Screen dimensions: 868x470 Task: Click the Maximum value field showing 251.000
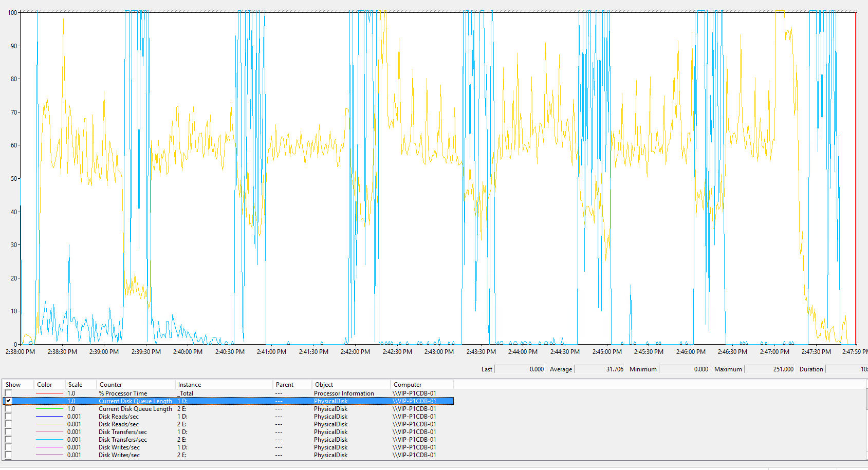click(769, 369)
